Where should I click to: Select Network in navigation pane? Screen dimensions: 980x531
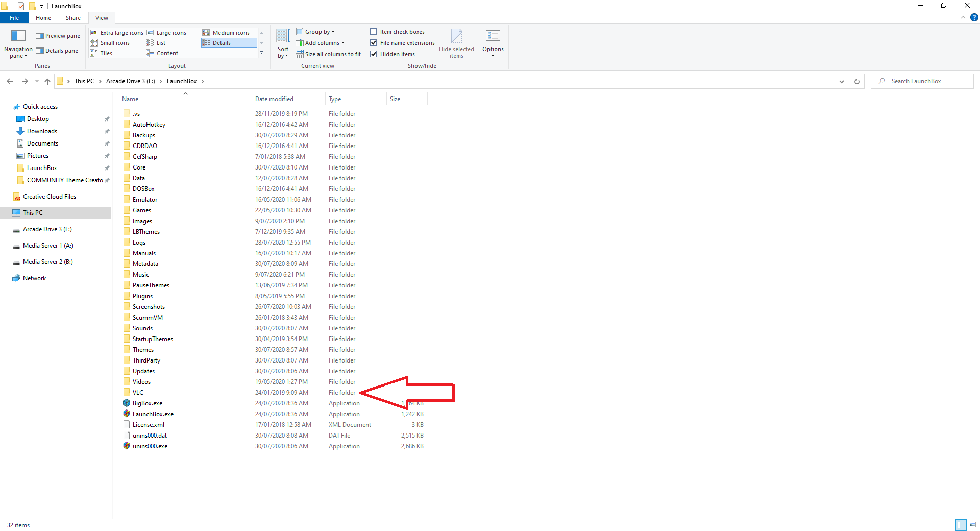(x=34, y=278)
